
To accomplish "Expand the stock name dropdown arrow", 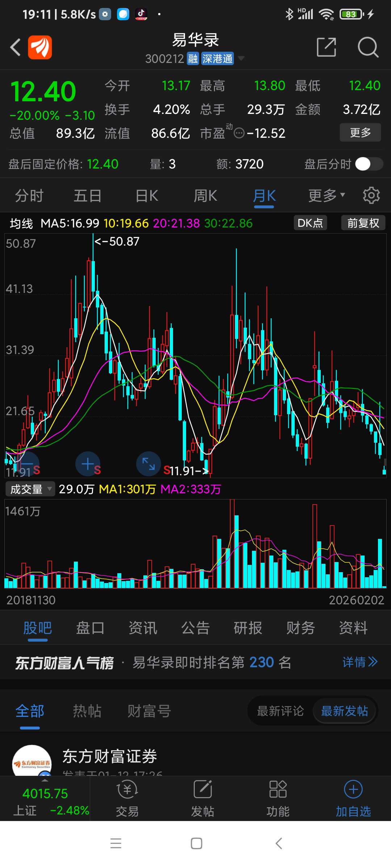I will tap(241, 58).
